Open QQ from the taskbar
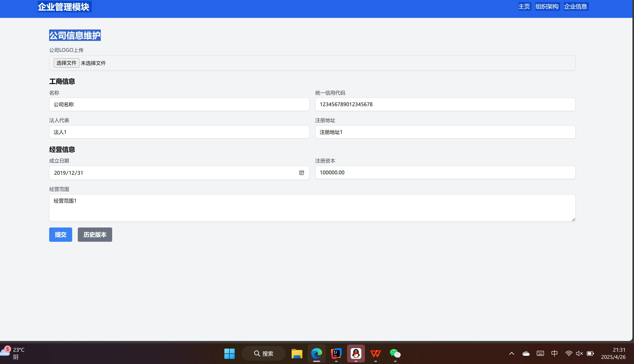Screen dimensions: 634x364 tap(356, 353)
